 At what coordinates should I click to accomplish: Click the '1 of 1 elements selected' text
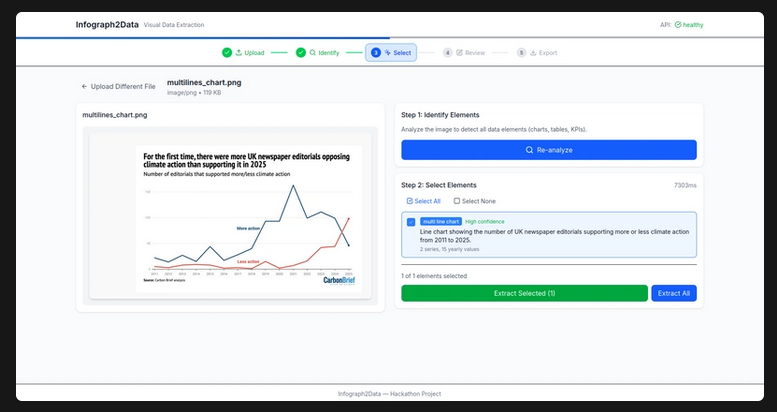[434, 276]
